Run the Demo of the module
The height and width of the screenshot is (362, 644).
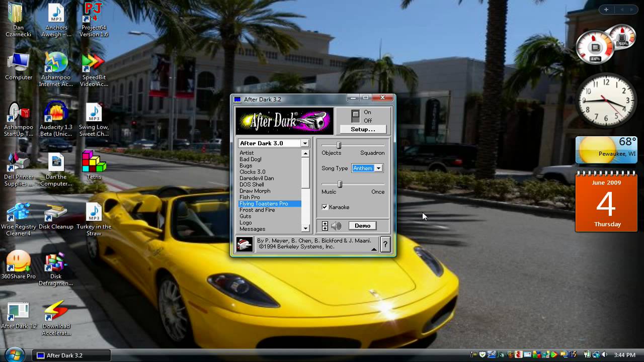[362, 226]
